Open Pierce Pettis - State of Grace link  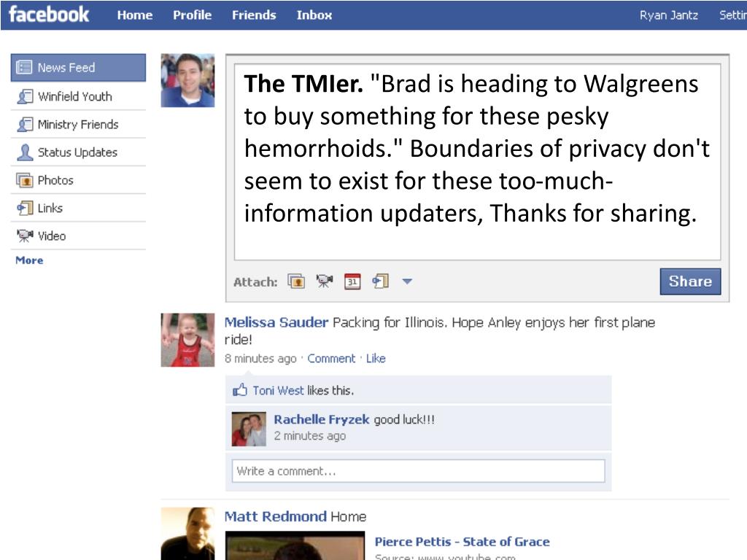point(462,542)
